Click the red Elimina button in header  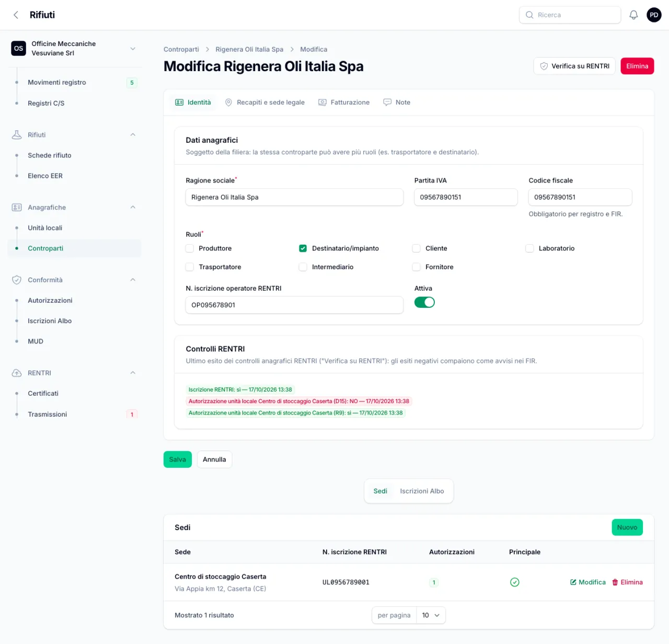[x=637, y=66]
